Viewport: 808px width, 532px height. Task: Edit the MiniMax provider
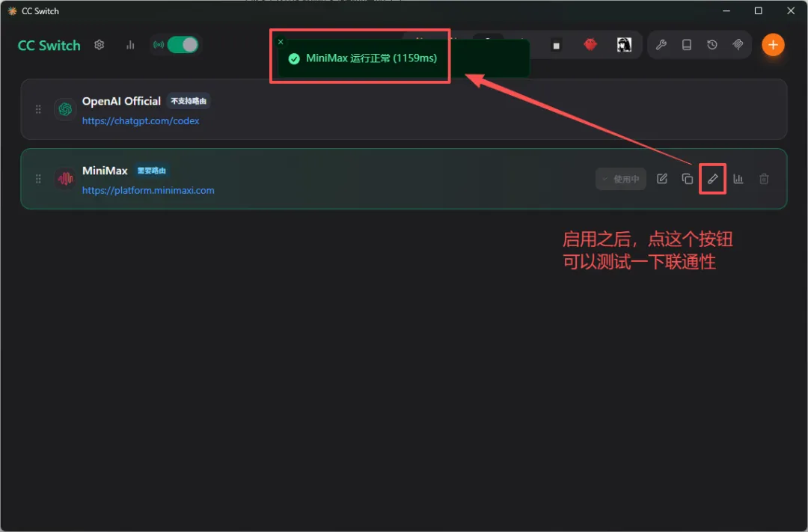662,179
